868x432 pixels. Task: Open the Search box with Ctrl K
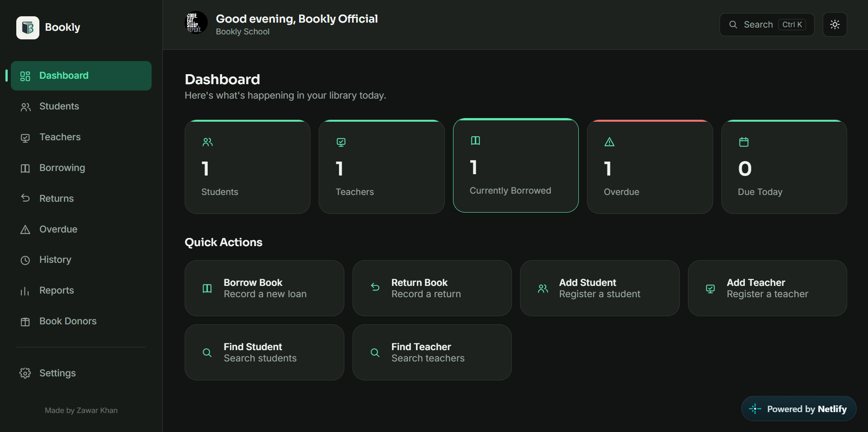767,24
